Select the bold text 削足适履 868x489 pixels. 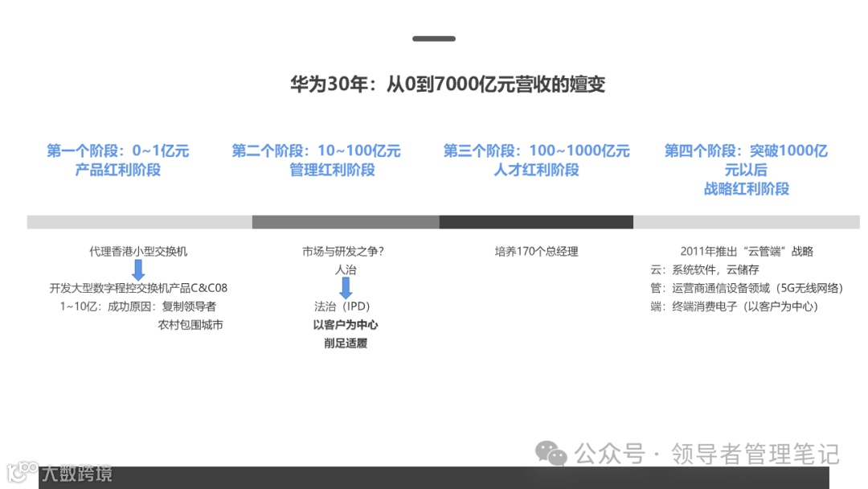pos(346,343)
